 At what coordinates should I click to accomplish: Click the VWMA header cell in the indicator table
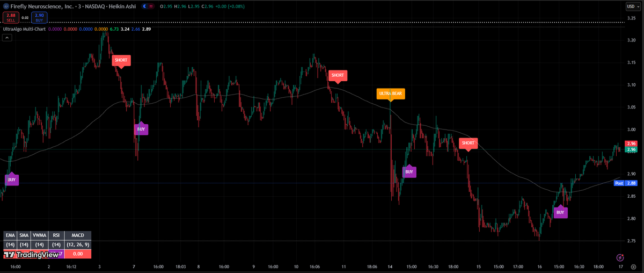(x=40, y=235)
